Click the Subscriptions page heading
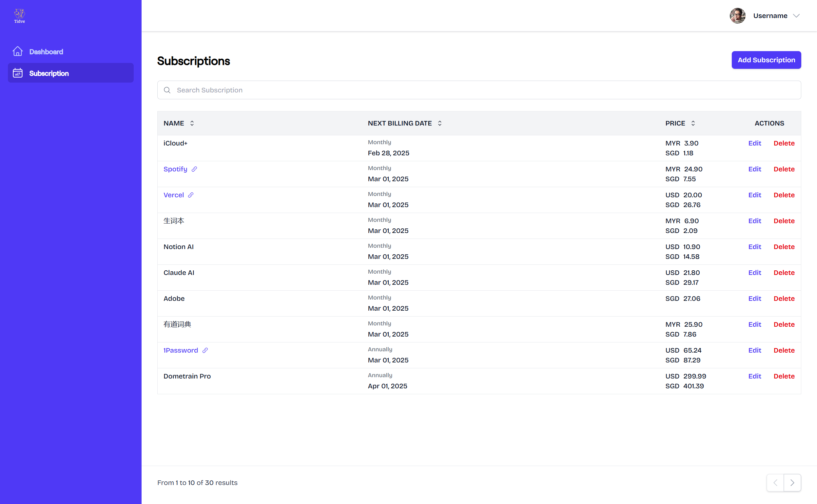The height and width of the screenshot is (504, 817). [x=194, y=61]
